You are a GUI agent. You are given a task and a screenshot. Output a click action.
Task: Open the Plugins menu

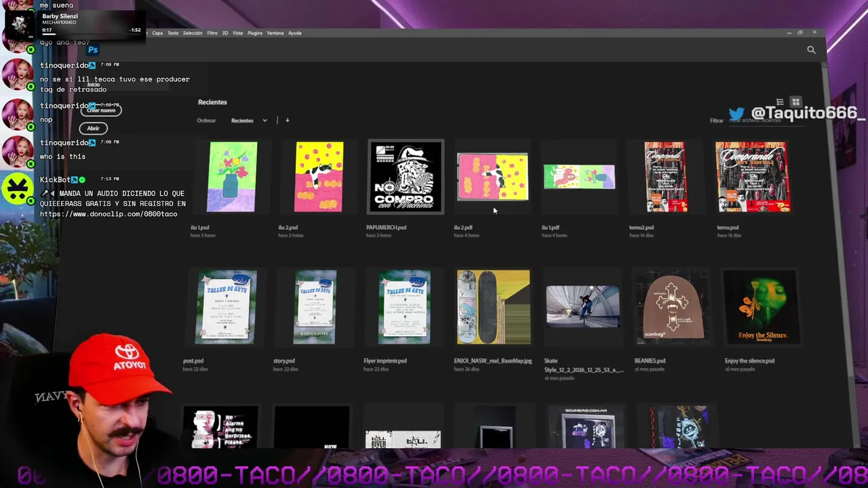tap(255, 33)
